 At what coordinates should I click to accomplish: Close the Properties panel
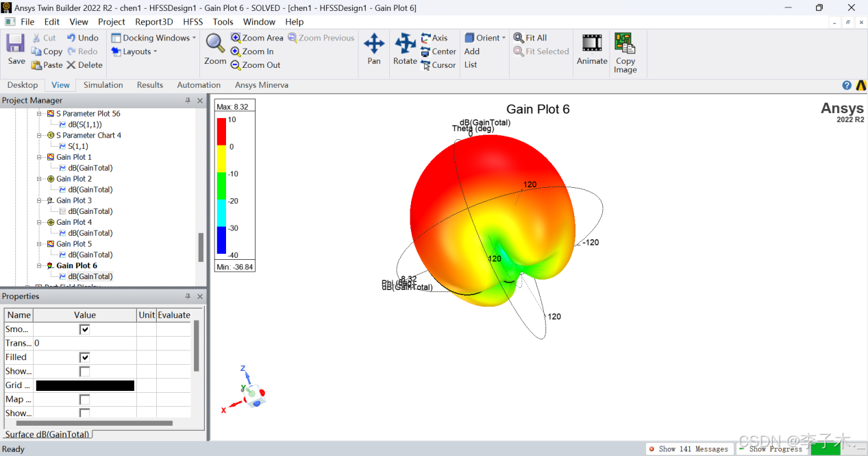(200, 296)
